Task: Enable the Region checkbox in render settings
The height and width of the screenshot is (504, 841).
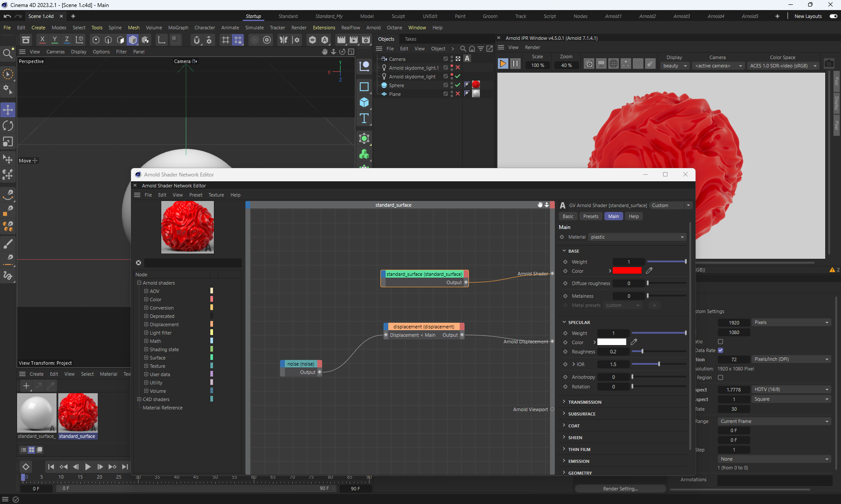Action: coord(720,377)
